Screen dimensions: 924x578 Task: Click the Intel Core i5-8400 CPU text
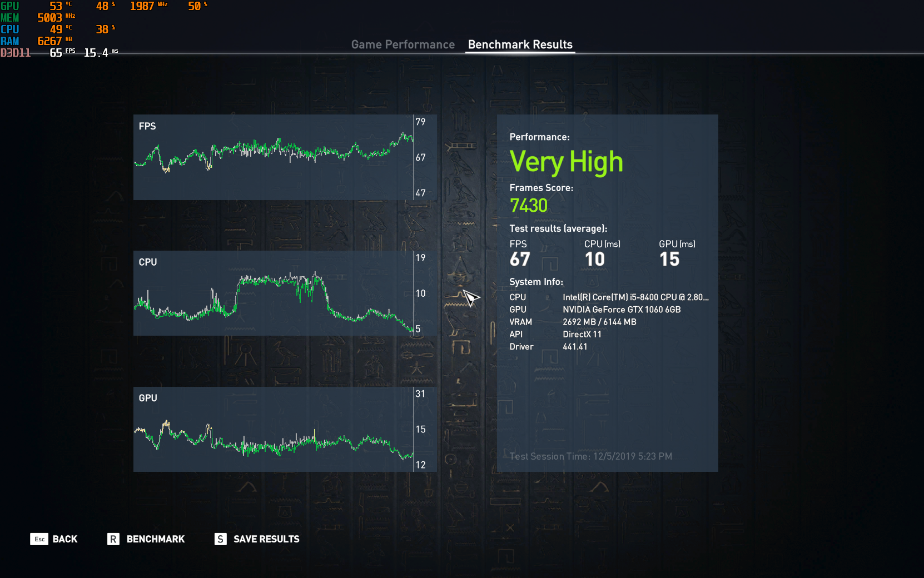[x=635, y=297]
